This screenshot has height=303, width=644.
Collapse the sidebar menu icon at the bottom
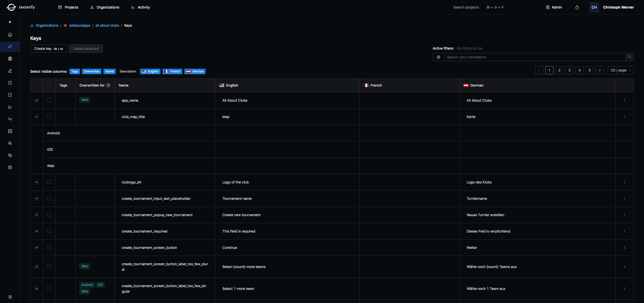click(x=10, y=297)
